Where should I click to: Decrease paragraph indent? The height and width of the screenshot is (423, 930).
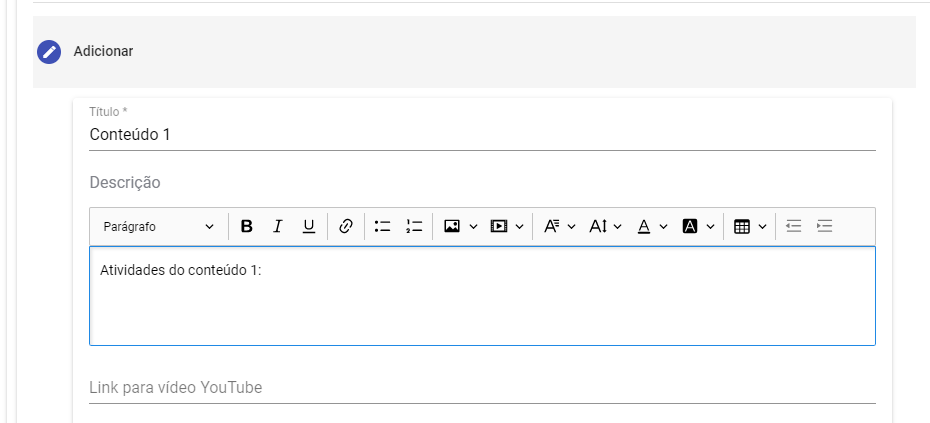click(x=794, y=227)
